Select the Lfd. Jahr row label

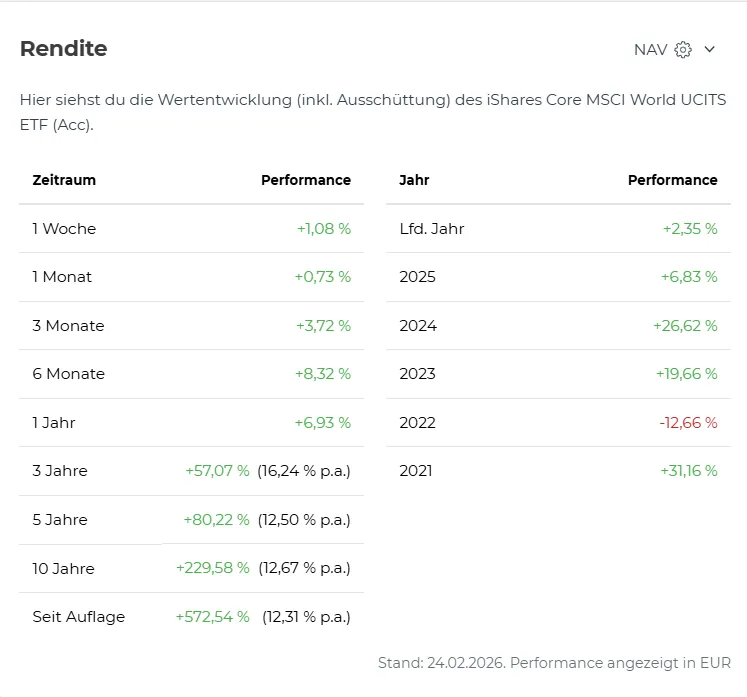(432, 229)
